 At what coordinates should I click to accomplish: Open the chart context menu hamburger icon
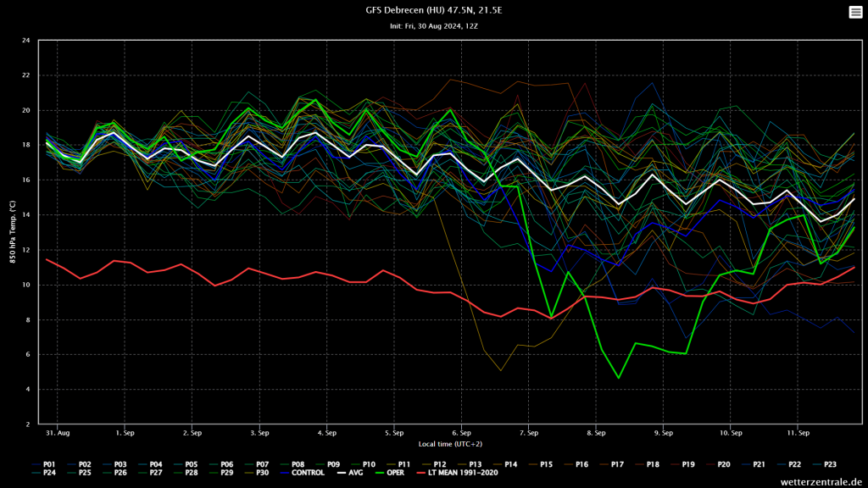[855, 12]
